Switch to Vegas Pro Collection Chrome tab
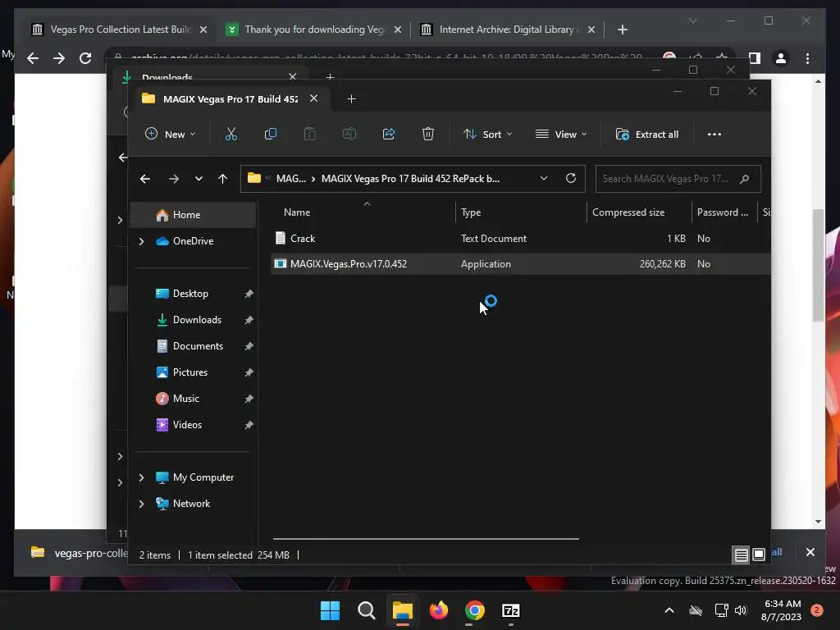This screenshot has width=840, height=630. pos(112,30)
